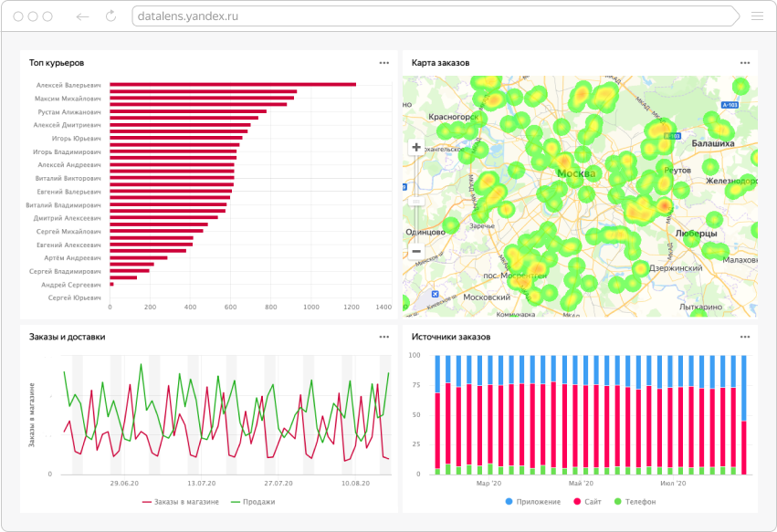Zoom out the map with the minus button
Viewport: 777px width, 532px height.
pos(416,251)
